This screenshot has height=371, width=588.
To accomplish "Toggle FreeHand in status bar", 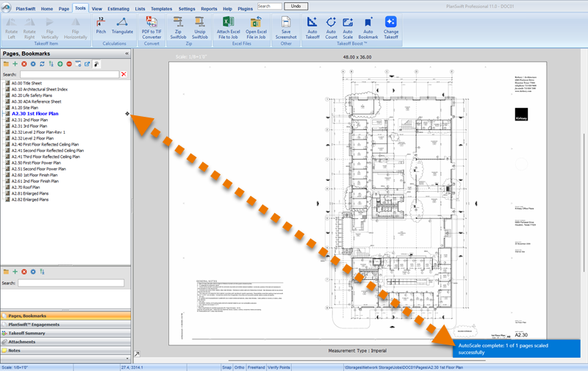I will point(256,367).
